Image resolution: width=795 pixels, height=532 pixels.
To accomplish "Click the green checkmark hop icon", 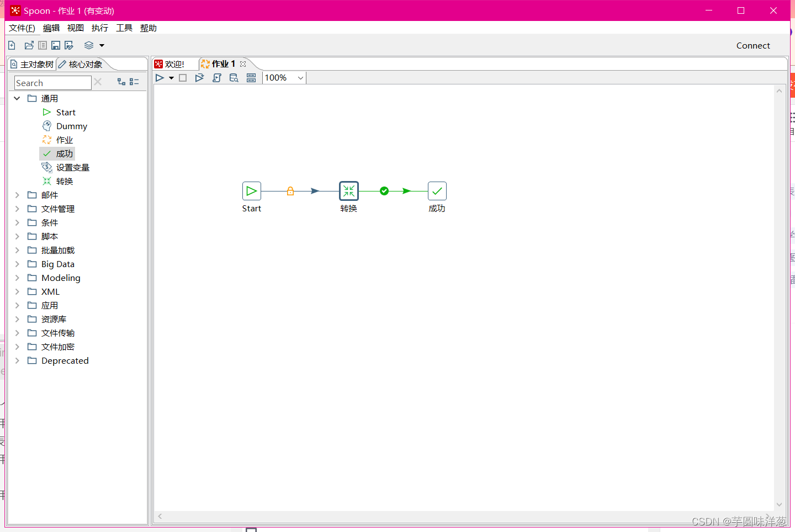I will 384,191.
